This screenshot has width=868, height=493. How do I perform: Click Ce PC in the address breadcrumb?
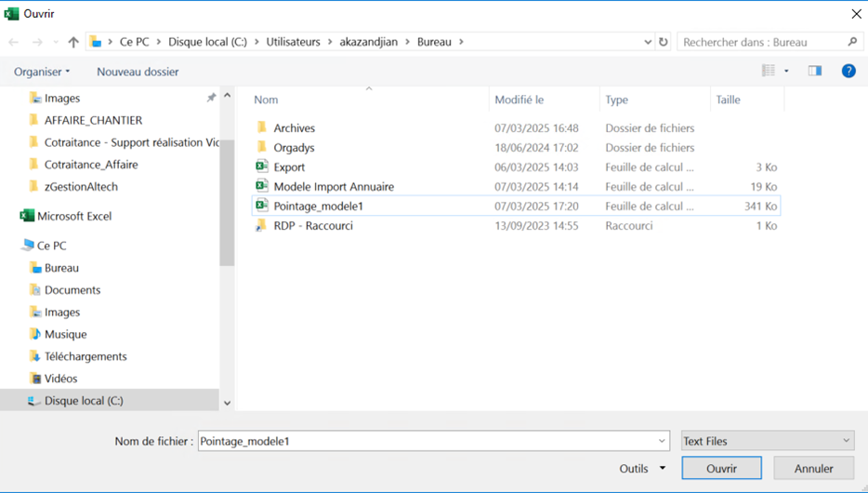[x=135, y=42]
